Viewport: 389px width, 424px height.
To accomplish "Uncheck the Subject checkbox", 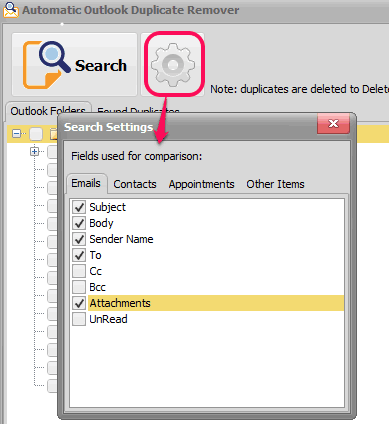I will tap(79, 207).
